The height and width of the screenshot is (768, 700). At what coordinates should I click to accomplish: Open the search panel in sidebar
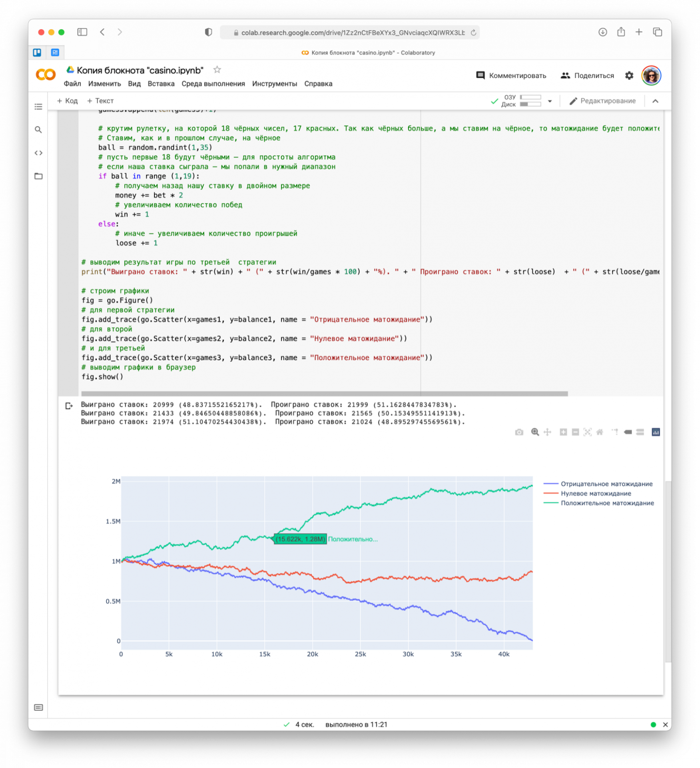(x=38, y=130)
